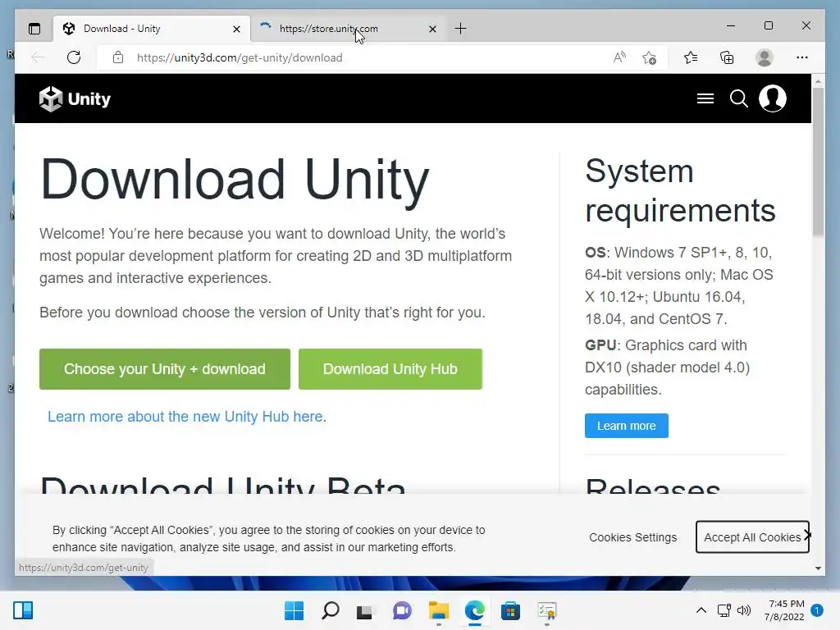View site information lock icon
The image size is (840, 630).
point(118,57)
